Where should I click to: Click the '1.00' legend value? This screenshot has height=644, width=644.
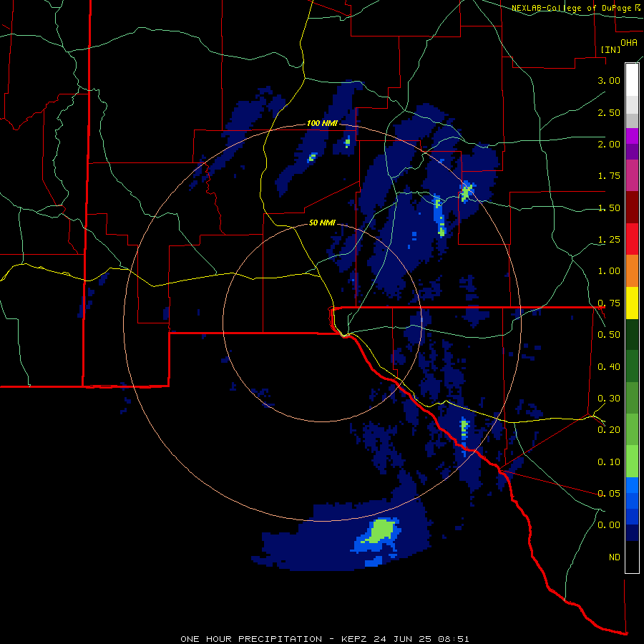coord(609,271)
